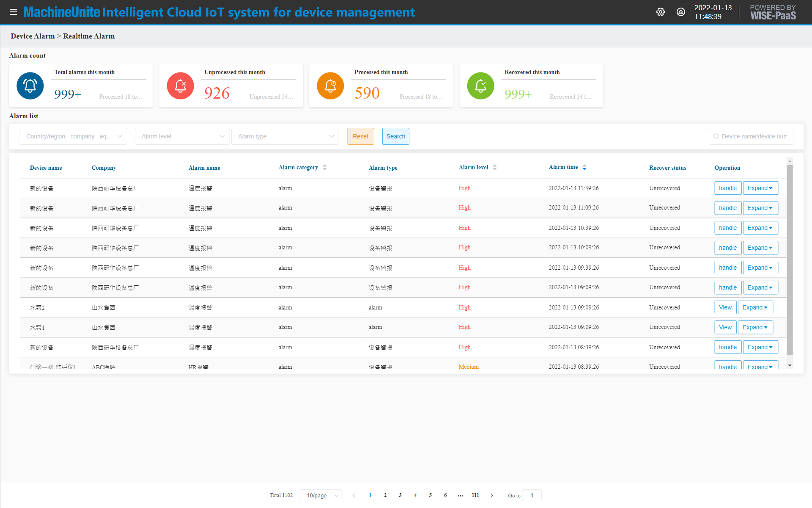This screenshot has width=812, height=508.
Task: Go to page 3 in pagination
Action: point(400,495)
